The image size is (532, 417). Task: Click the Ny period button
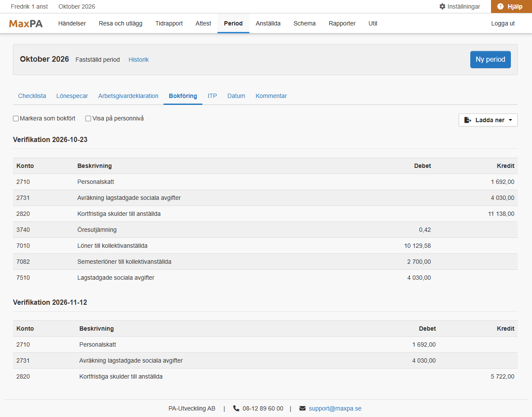490,60
